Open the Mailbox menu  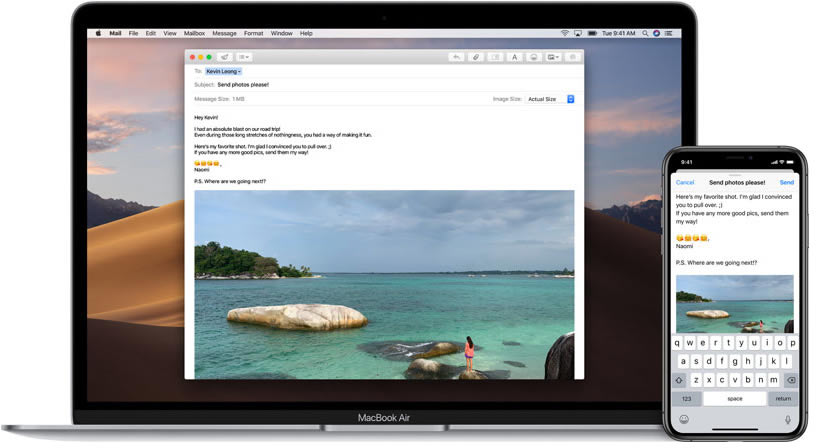pyautogui.click(x=193, y=33)
